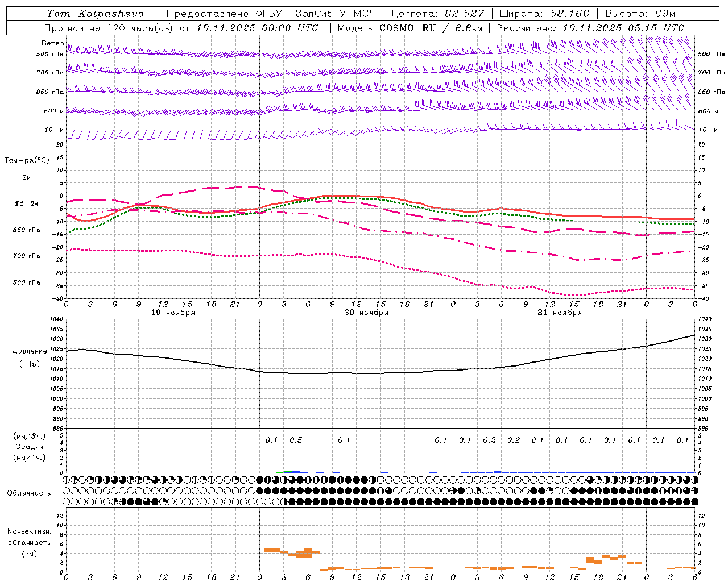Click the 2м temperature legend entry
The image size is (728, 582).
pos(27,177)
